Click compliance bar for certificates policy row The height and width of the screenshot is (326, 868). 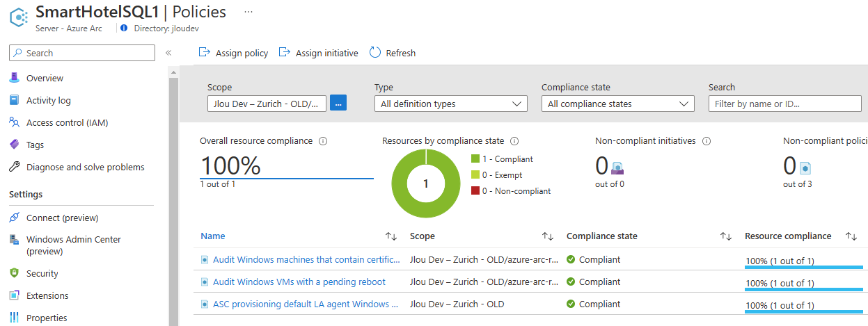tap(804, 266)
